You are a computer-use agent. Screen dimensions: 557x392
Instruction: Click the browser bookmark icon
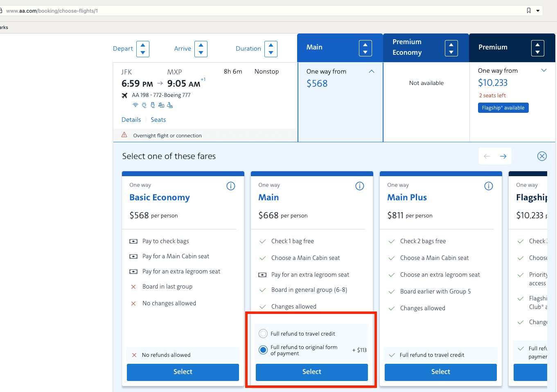[529, 11]
